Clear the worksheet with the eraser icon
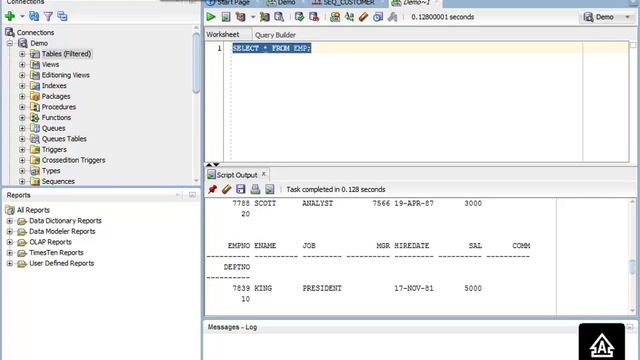This screenshot has width=640, height=360. [363, 17]
